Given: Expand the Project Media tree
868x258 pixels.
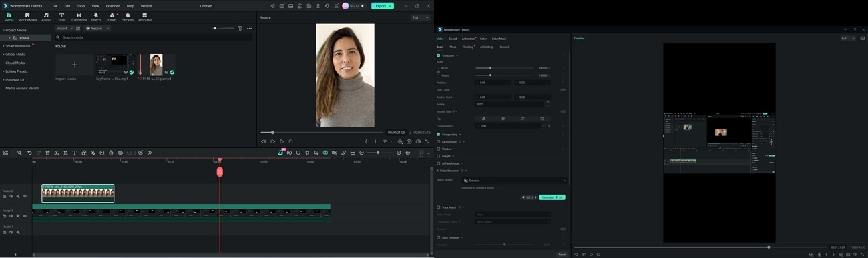Looking at the screenshot, I should point(3,30).
